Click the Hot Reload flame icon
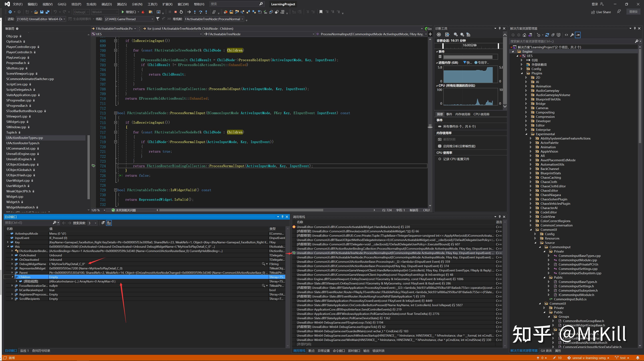This screenshot has height=361, width=644. pyautogui.click(x=143, y=12)
